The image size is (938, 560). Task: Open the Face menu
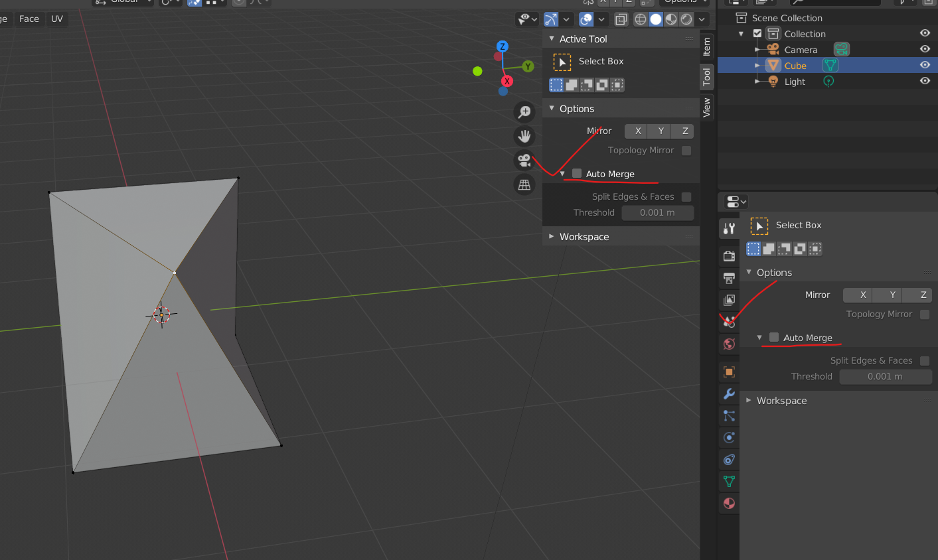pos(29,19)
